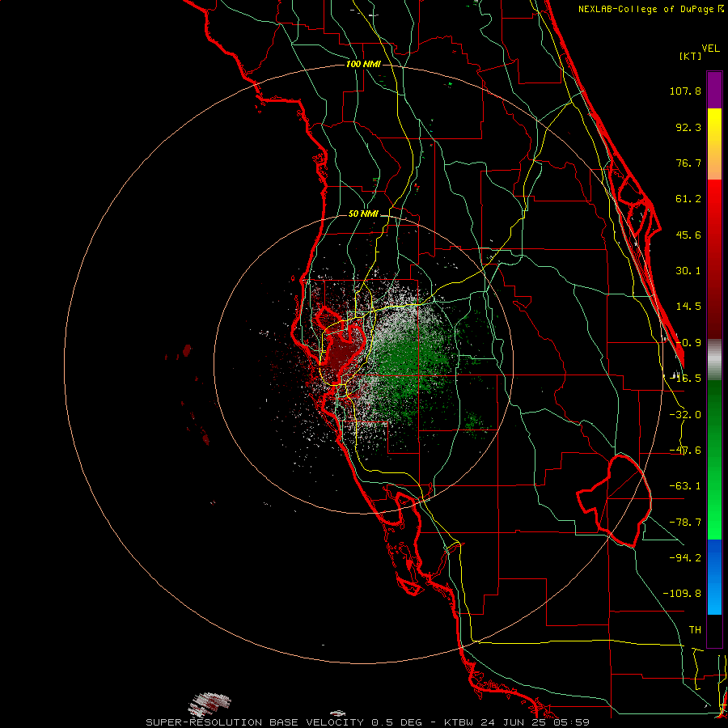Pick the gray segment of the color bar
This screenshot has height=728, width=728.
tap(714, 360)
